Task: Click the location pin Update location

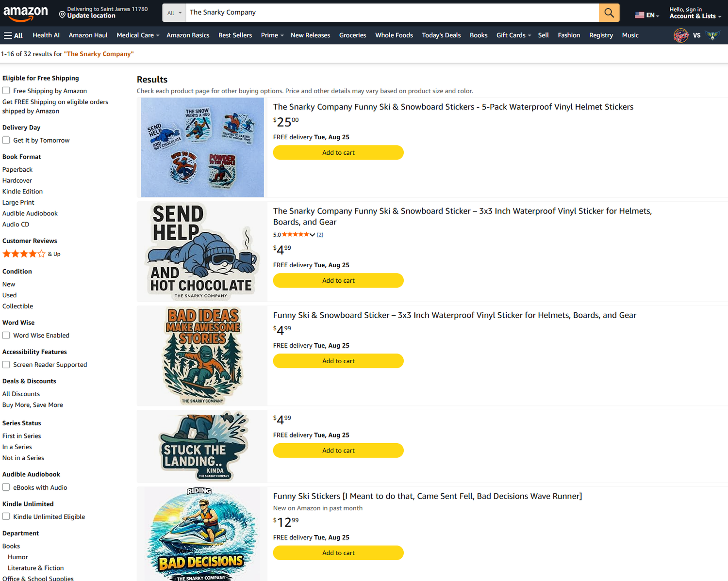Action: pyautogui.click(x=103, y=13)
